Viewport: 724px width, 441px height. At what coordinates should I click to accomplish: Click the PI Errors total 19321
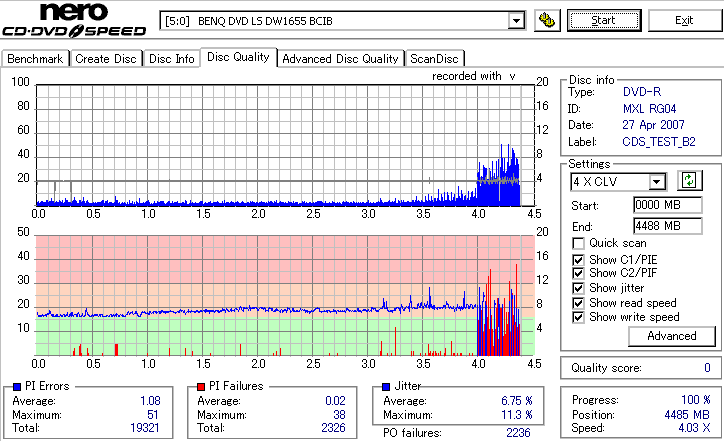coord(145,428)
